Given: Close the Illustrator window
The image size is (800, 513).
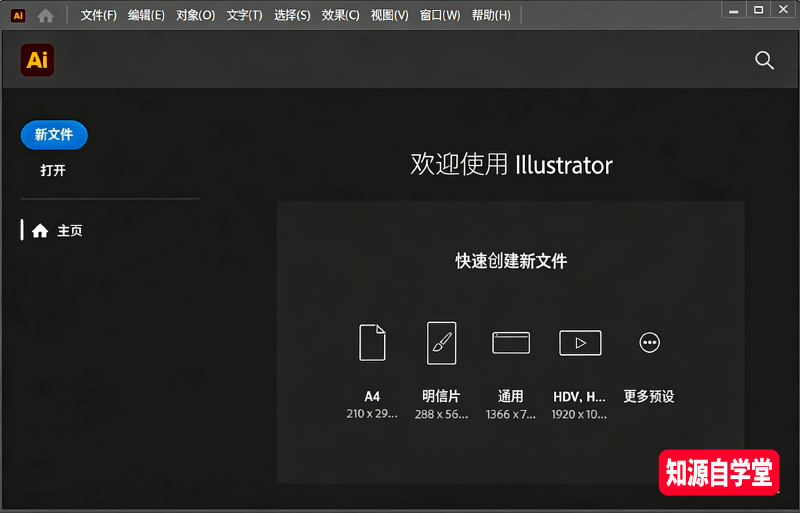Looking at the screenshot, I should [783, 10].
